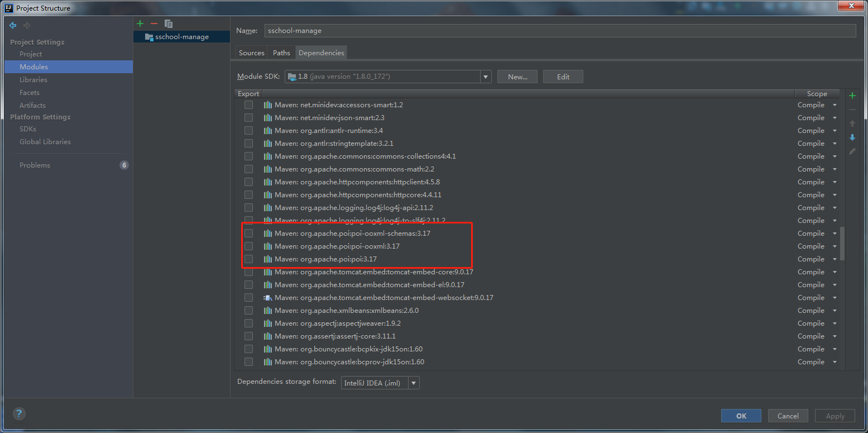Check export for tomcat-embed-core:9.0.17
Image resolution: width=868 pixels, height=433 pixels.
[x=248, y=272]
